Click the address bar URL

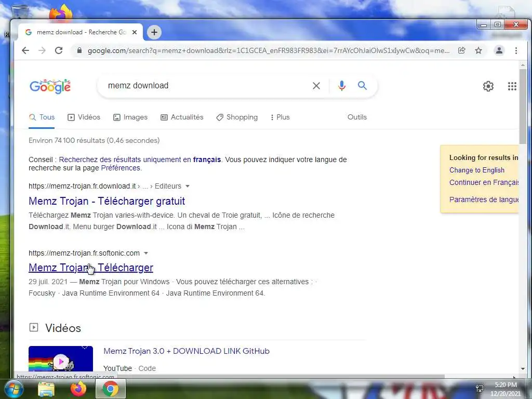coord(268,50)
